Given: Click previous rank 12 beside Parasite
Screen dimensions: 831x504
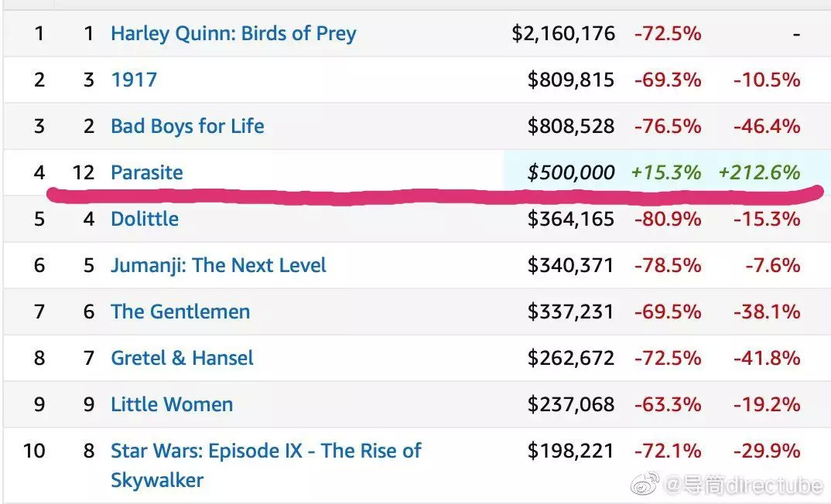Looking at the screenshot, I should click(84, 172).
